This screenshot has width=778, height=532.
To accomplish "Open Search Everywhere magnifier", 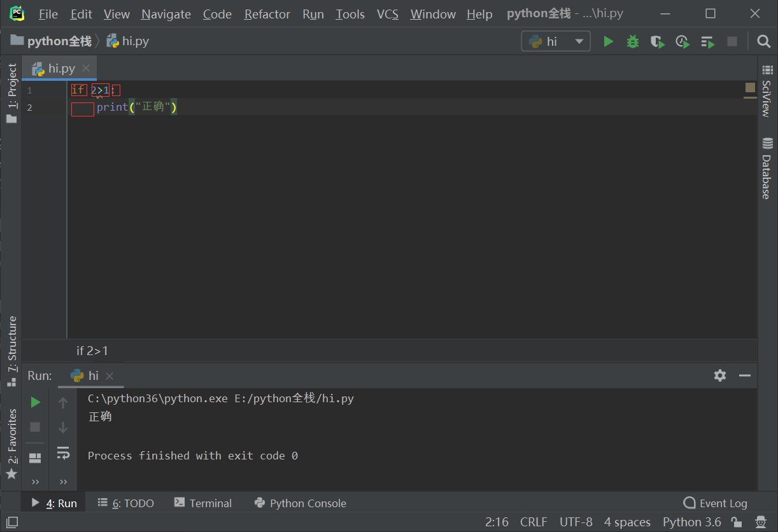I will 764,41.
